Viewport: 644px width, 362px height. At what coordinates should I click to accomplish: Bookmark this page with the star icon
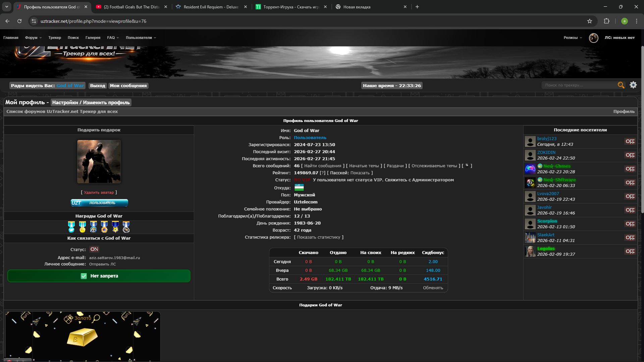pyautogui.click(x=590, y=21)
